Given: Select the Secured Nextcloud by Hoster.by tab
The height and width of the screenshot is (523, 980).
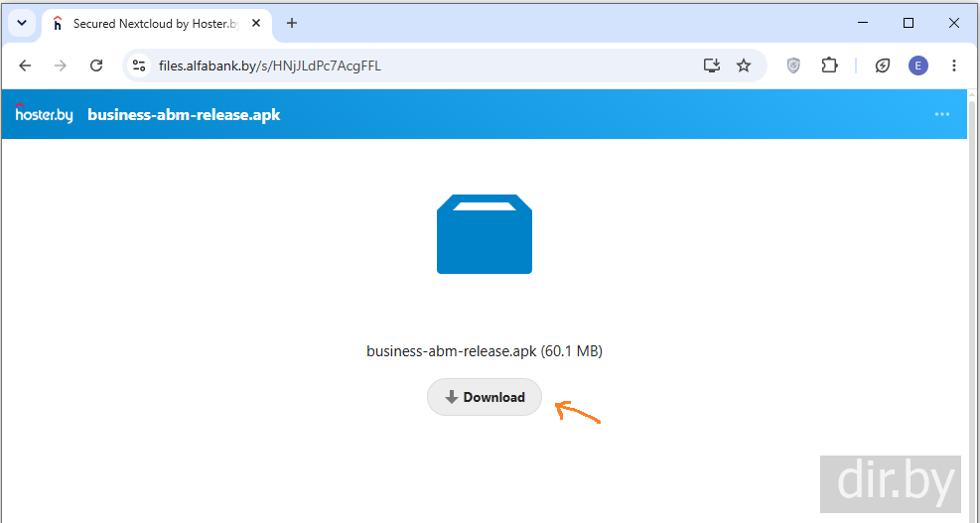Looking at the screenshot, I should (156, 24).
